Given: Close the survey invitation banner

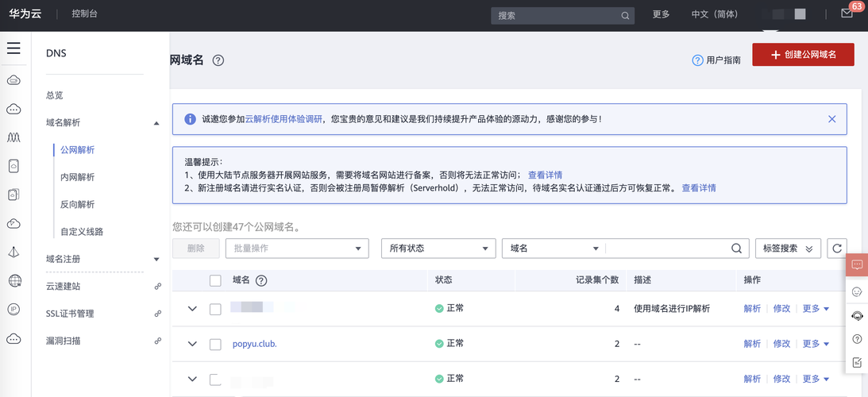Looking at the screenshot, I should tap(831, 119).
